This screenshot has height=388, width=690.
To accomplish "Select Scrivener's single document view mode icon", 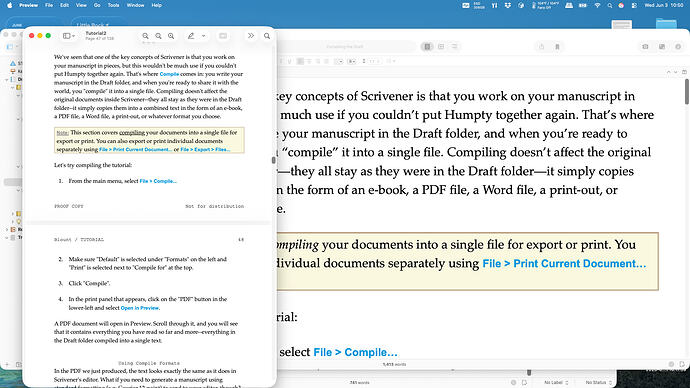I will pos(427,47).
